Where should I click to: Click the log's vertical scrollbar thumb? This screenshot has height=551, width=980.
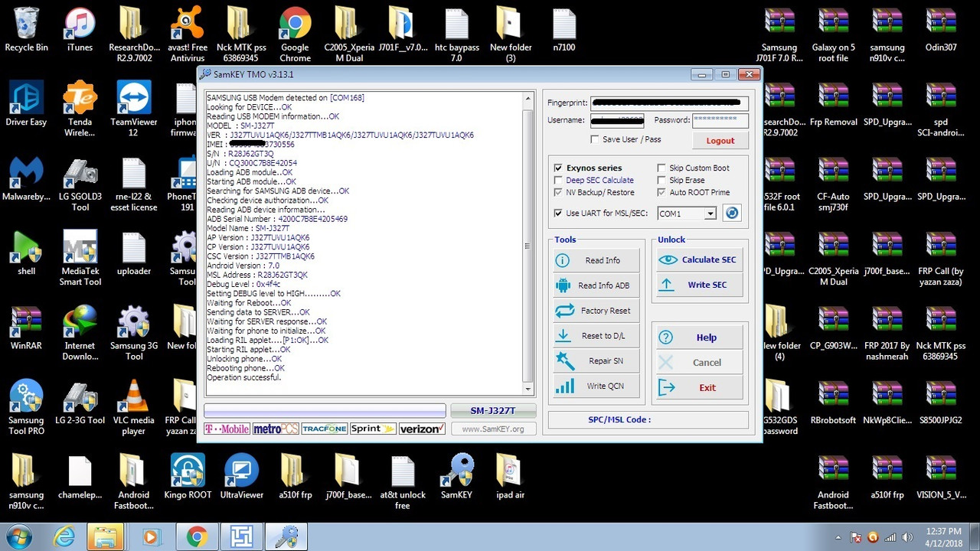528,245
